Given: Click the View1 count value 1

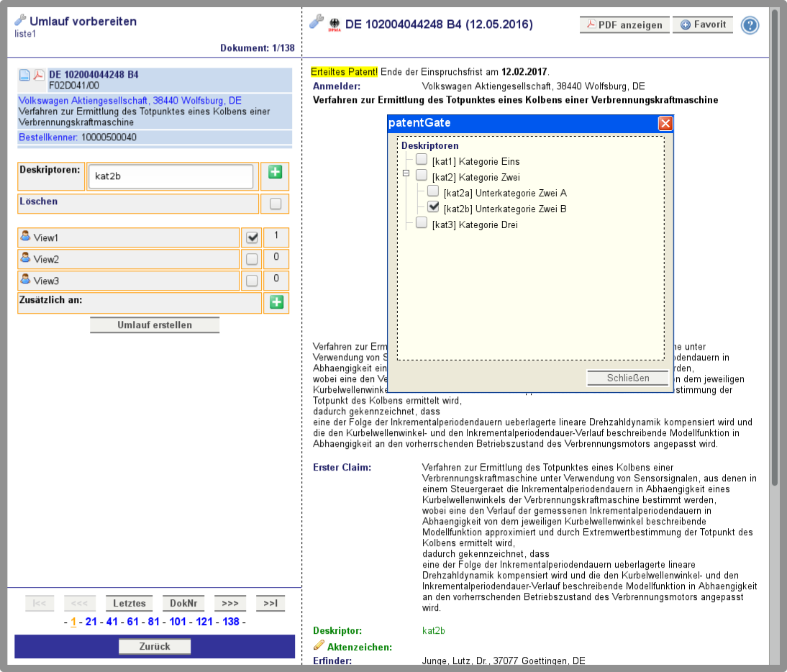Looking at the screenshot, I should (x=276, y=235).
